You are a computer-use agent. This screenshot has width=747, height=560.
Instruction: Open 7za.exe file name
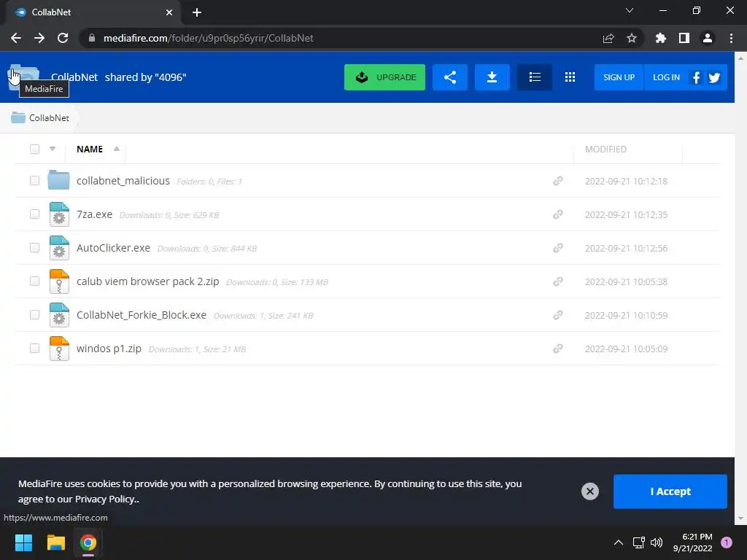tap(94, 214)
